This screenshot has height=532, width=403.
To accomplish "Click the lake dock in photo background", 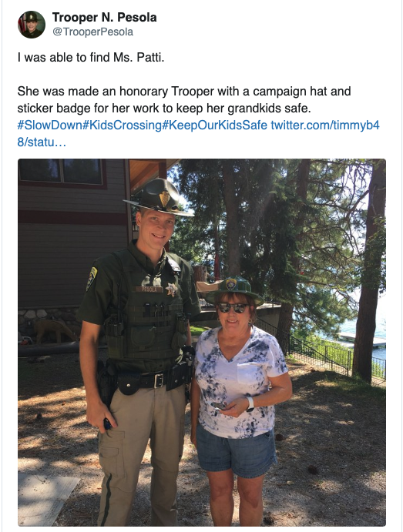I will (361, 340).
